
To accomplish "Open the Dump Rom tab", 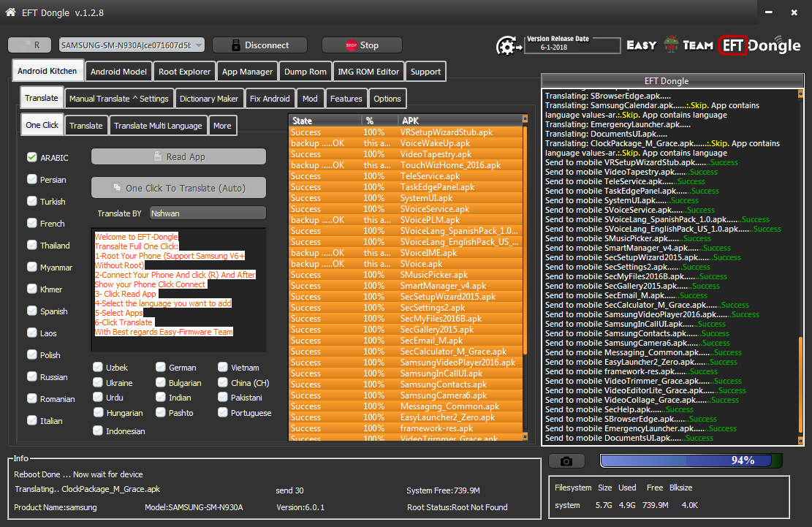I will 305,72.
